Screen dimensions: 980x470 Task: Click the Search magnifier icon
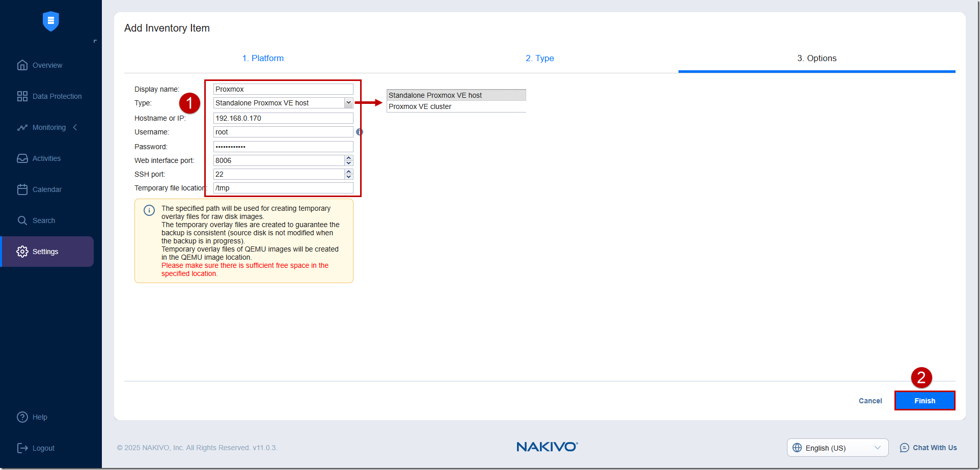22,220
